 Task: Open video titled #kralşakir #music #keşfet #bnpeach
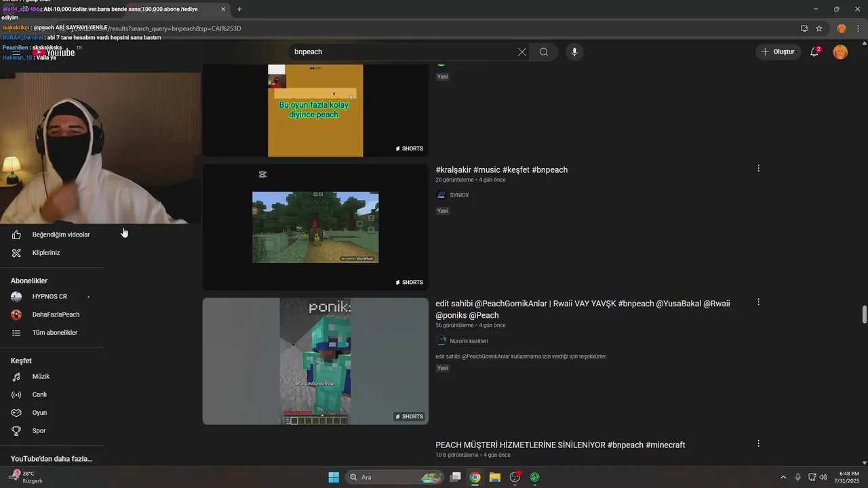(x=502, y=170)
